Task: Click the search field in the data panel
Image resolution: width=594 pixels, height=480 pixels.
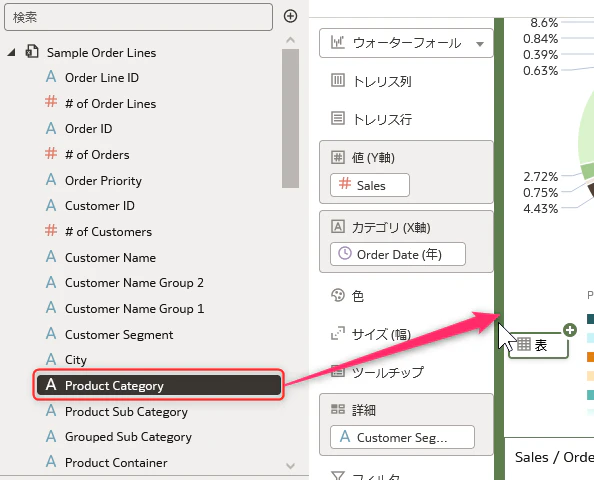Action: [138, 17]
